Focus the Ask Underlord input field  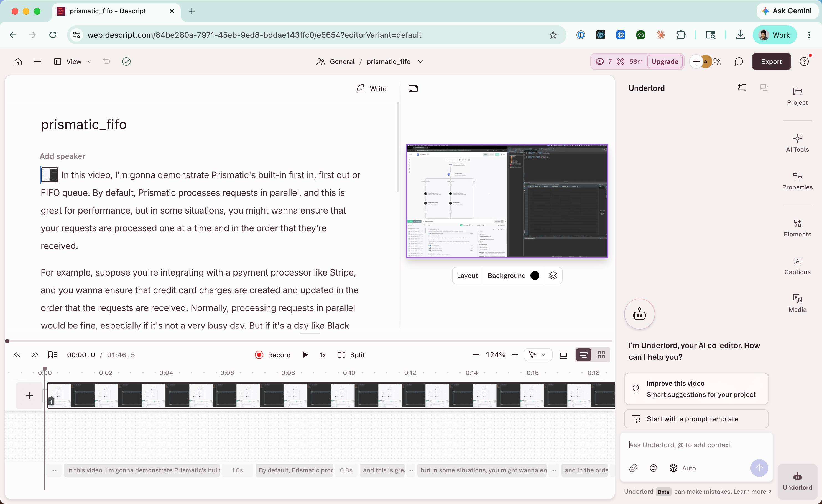click(696, 445)
